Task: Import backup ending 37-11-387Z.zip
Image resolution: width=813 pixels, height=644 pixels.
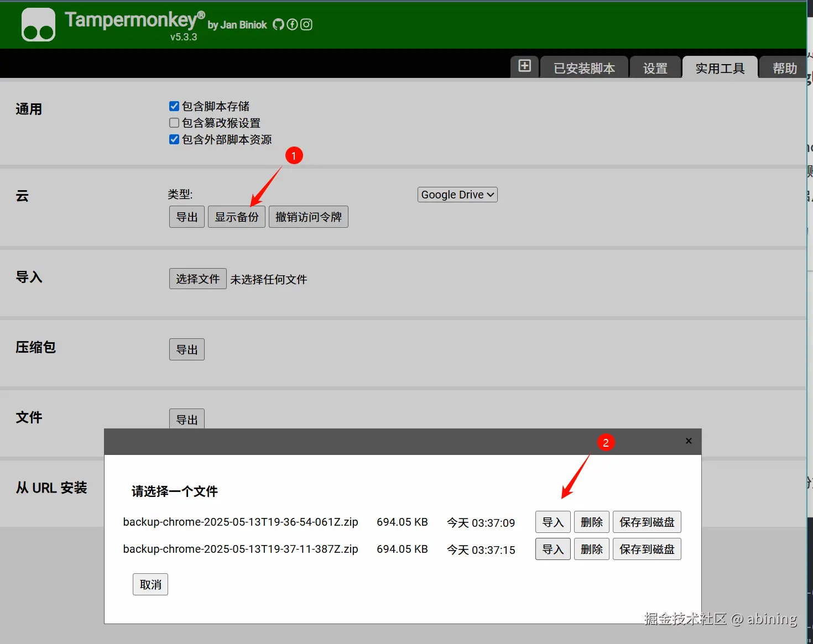Action: click(553, 549)
